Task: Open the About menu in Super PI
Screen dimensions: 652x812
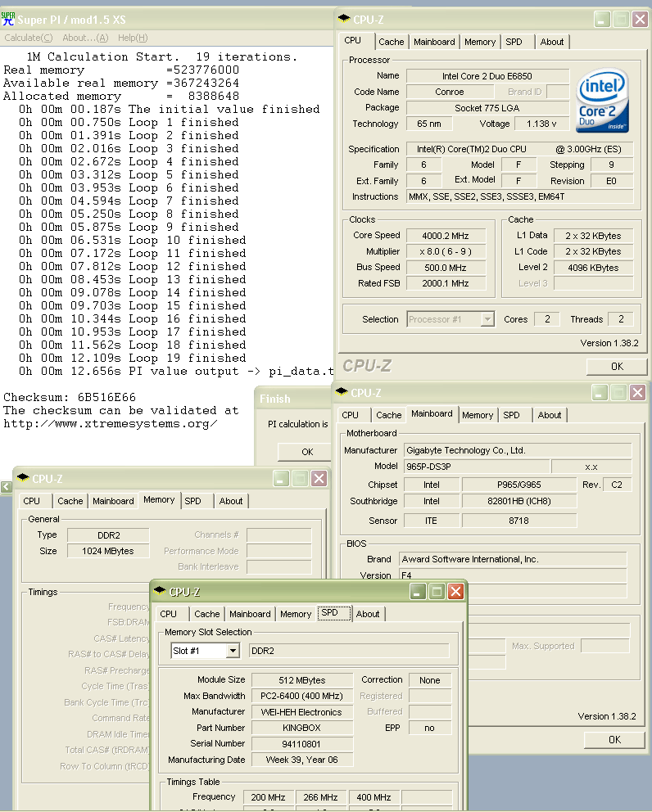Action: pyautogui.click(x=85, y=38)
